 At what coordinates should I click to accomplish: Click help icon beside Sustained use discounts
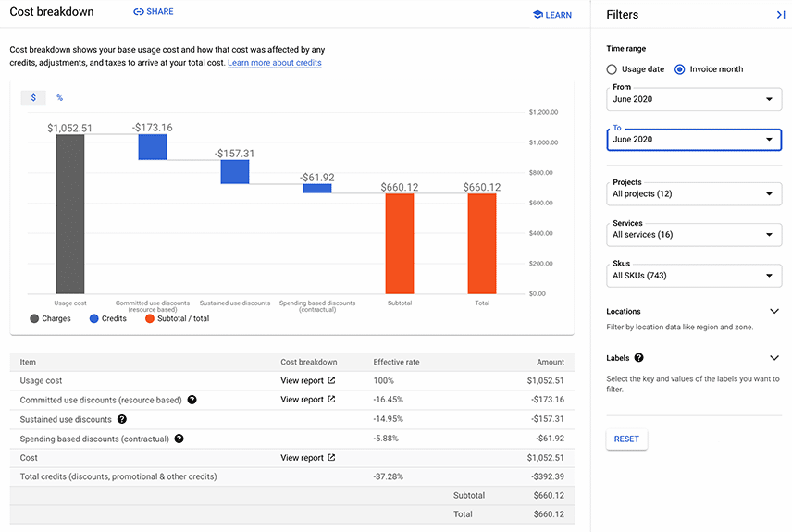(x=122, y=419)
